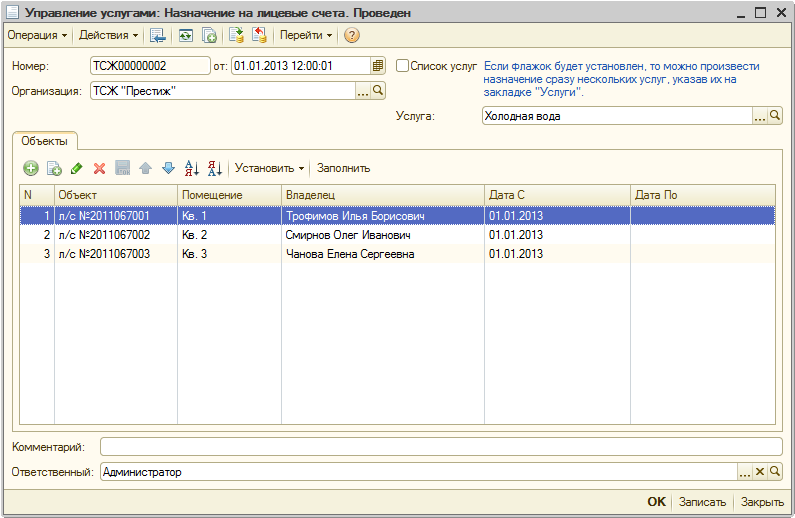Screen dimensions: 795x518
Task: Sort table rows descending Я-A
Action: tap(214, 168)
